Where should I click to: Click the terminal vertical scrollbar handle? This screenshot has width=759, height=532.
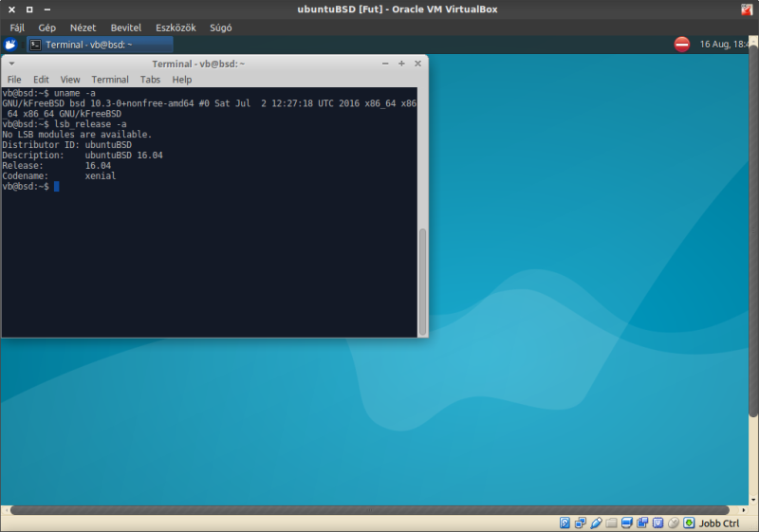[x=422, y=282]
